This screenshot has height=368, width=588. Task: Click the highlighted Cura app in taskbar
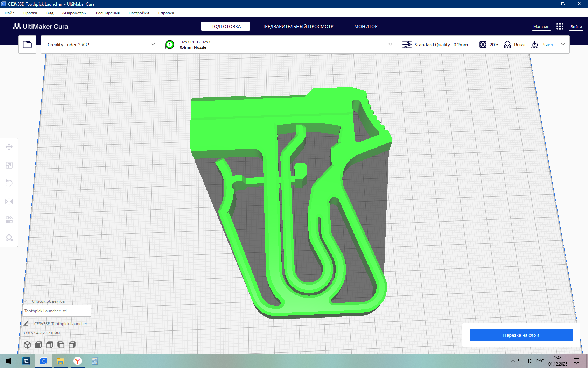(x=43, y=361)
